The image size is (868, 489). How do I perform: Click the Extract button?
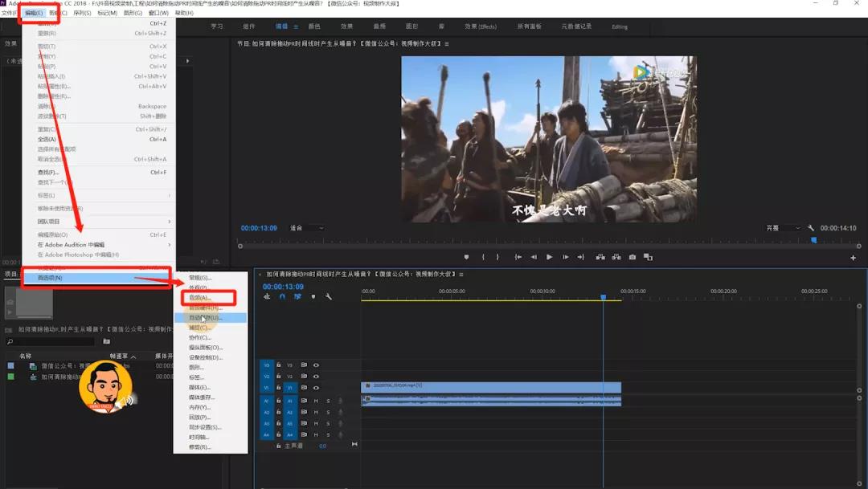click(x=616, y=257)
